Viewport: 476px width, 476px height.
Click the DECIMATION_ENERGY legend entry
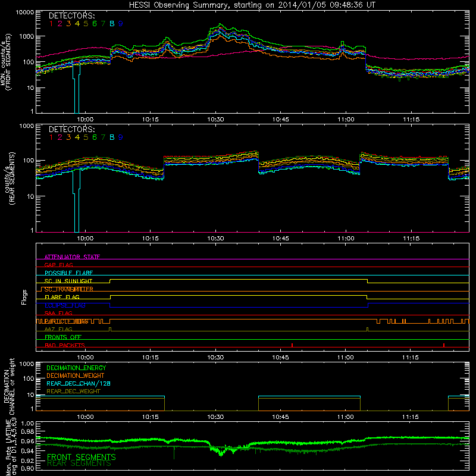point(76,368)
